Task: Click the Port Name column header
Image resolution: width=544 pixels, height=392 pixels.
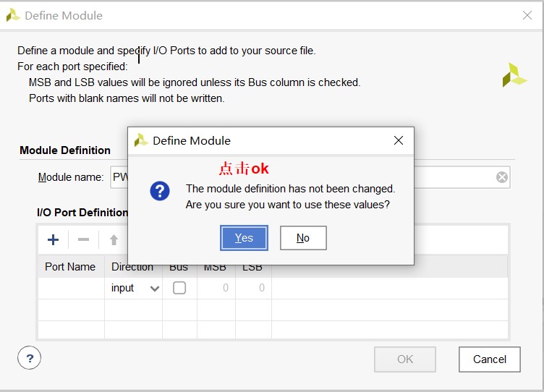Action: (70, 267)
